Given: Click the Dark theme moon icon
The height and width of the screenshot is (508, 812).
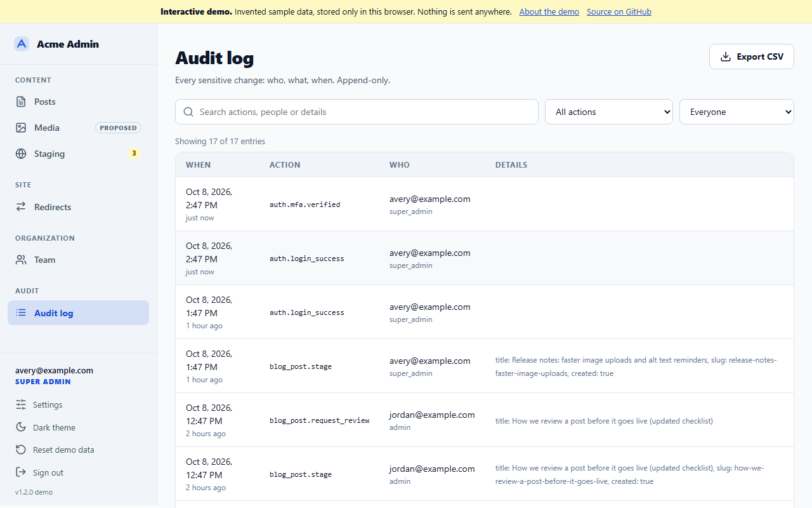Looking at the screenshot, I should [x=21, y=427].
